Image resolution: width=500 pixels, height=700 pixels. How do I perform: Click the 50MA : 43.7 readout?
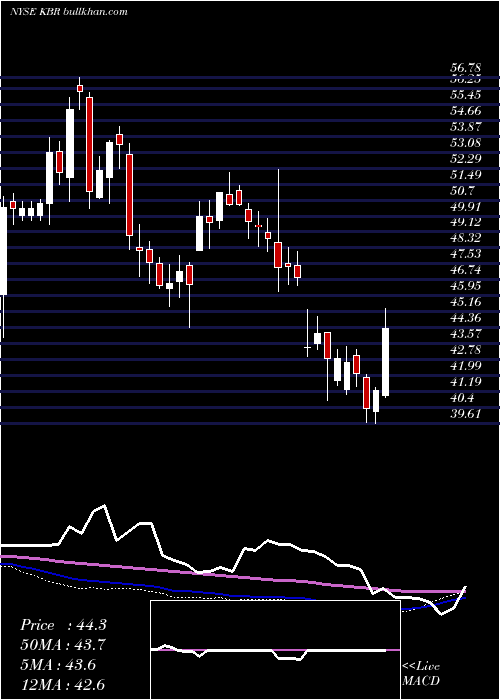click(63, 645)
